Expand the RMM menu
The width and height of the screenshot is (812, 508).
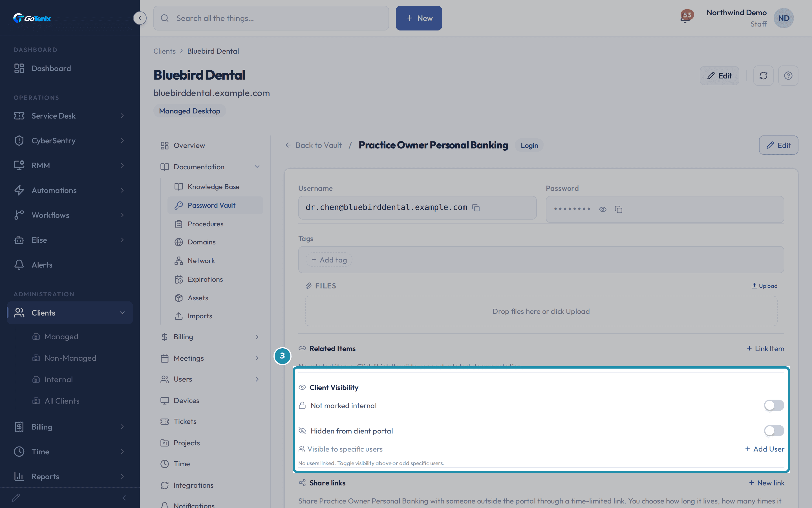coord(70,165)
